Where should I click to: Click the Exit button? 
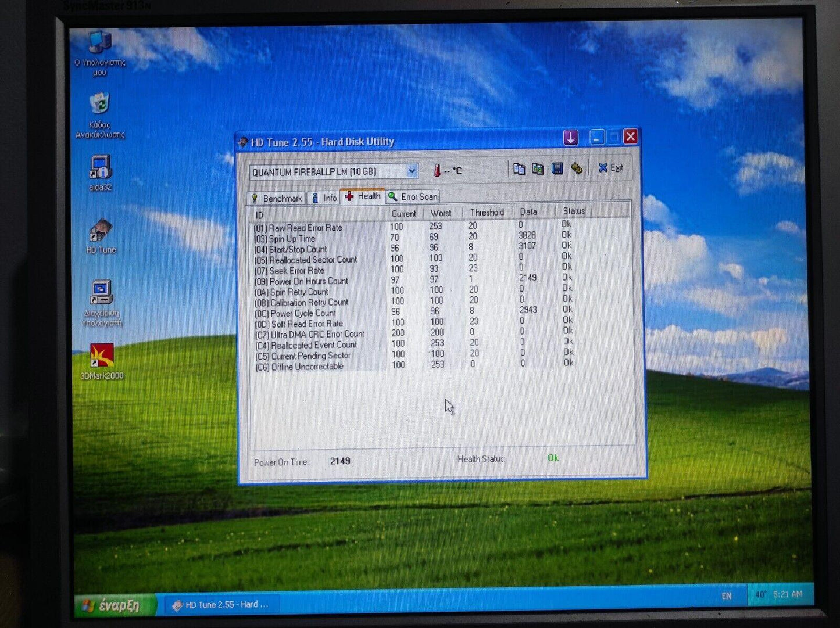click(x=610, y=168)
